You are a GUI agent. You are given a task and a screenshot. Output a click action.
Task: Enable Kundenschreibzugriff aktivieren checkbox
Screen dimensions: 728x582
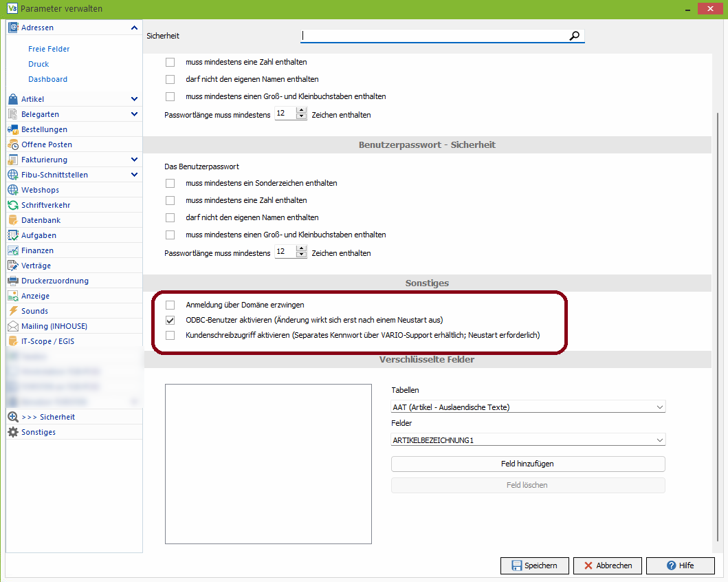pyautogui.click(x=170, y=336)
